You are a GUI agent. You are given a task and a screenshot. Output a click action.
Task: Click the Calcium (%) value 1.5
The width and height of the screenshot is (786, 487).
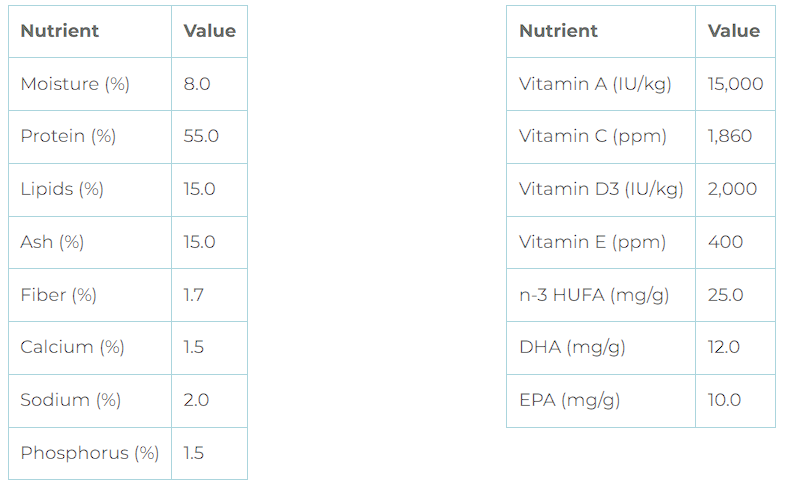194,347
